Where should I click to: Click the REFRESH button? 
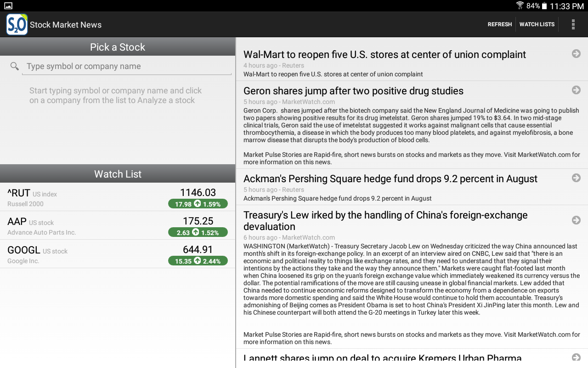(500, 24)
